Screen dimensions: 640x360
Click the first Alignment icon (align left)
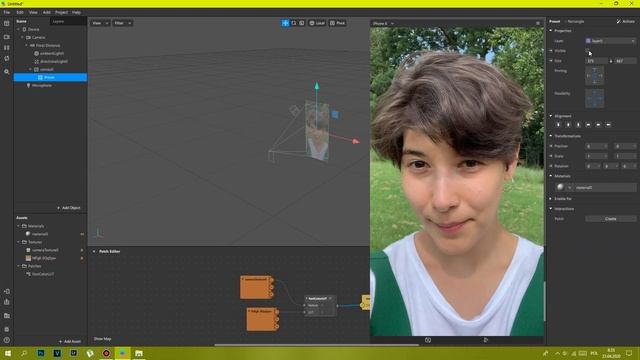558,125
